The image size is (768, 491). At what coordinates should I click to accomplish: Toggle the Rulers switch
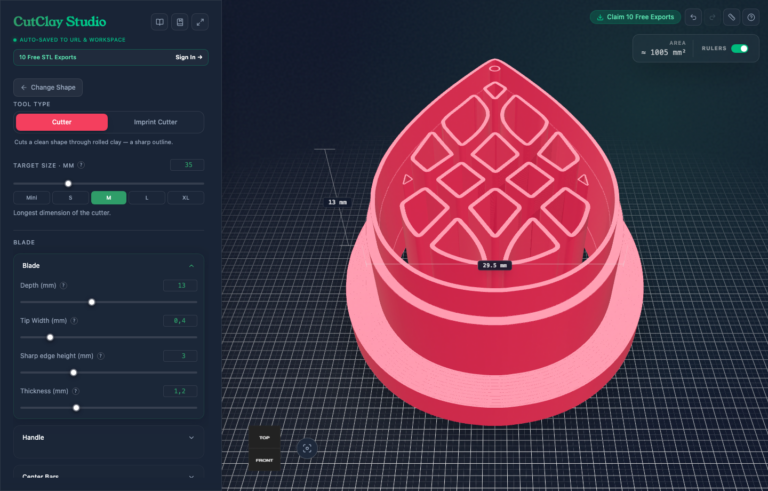(x=739, y=49)
